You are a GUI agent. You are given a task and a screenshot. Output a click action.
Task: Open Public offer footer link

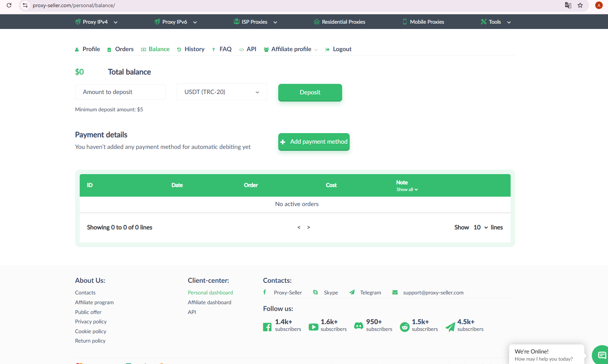[88, 312]
